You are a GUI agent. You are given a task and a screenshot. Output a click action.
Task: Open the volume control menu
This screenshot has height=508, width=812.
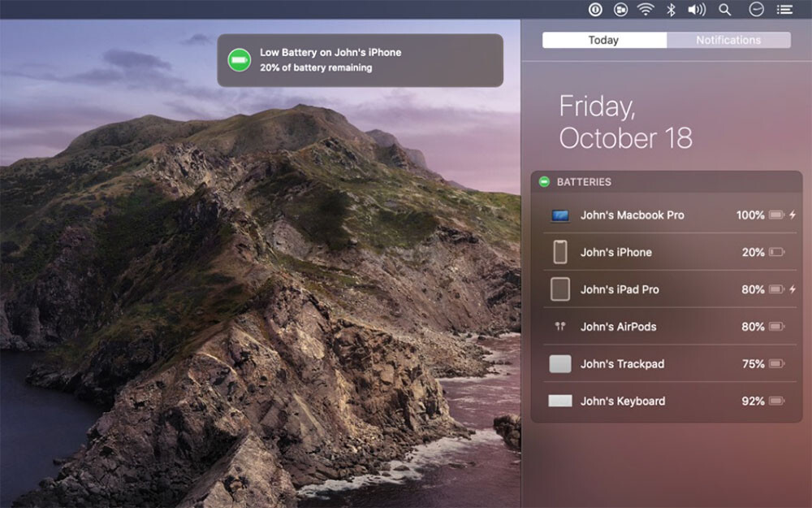pyautogui.click(x=697, y=9)
